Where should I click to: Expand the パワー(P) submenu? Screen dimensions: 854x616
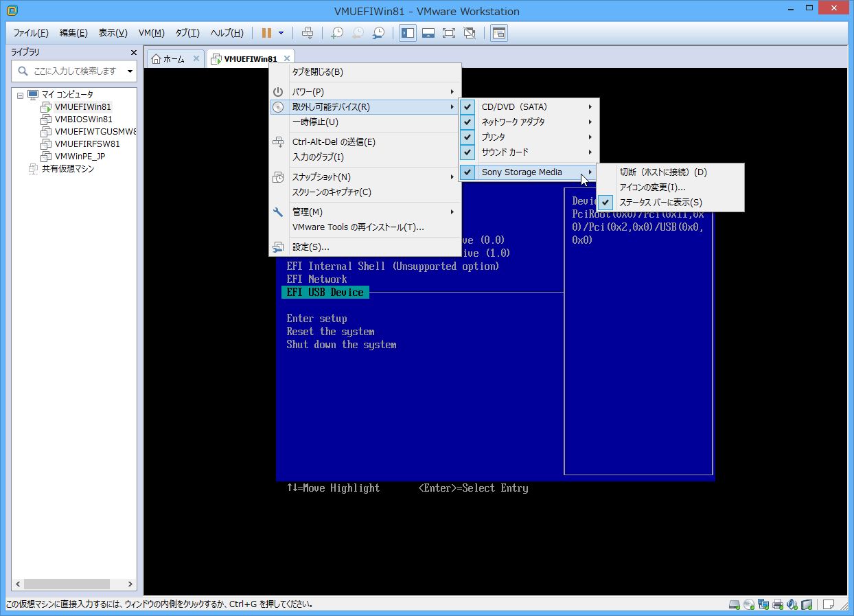[x=365, y=91]
